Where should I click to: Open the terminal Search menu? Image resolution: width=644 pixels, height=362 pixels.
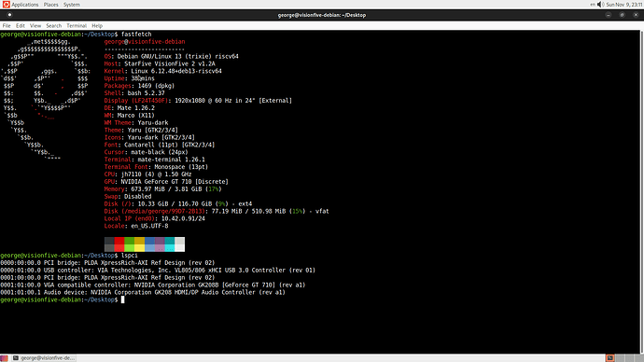[x=54, y=25]
